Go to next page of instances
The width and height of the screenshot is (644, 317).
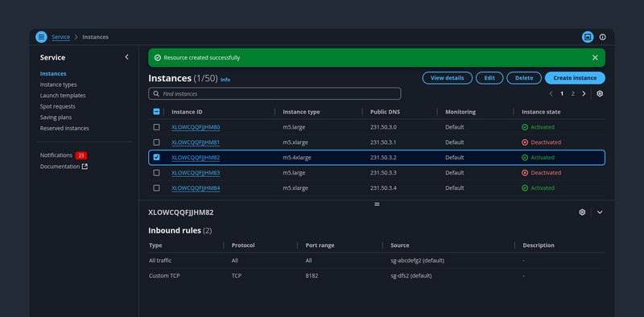click(584, 93)
